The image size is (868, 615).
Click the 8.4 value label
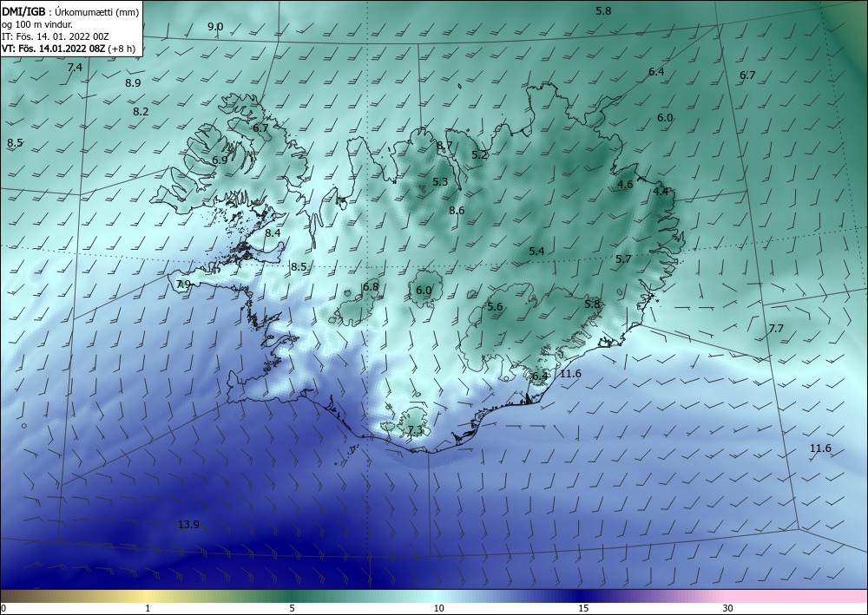273,233
